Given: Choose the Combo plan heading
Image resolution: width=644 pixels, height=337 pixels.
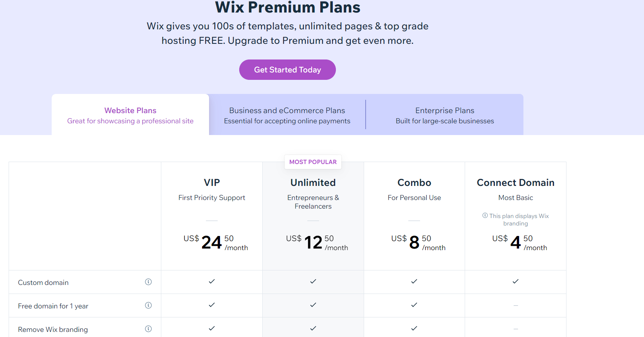Looking at the screenshot, I should 414,183.
